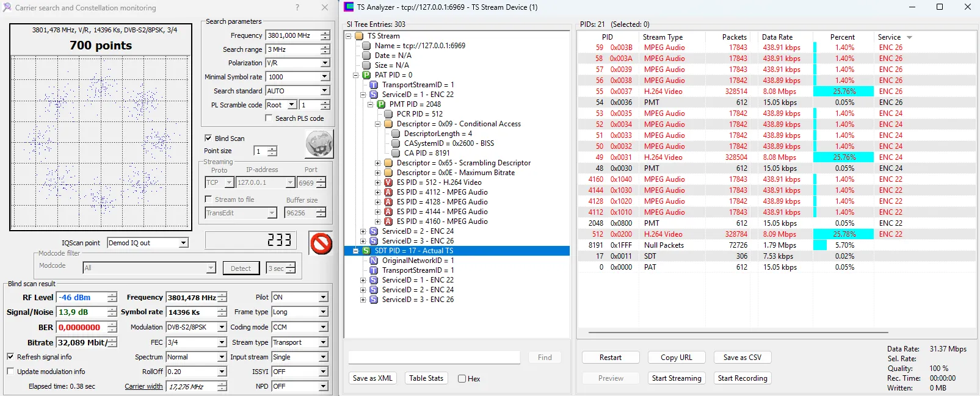Enable the Search PLS code checkbox
The image size is (980, 396).
click(269, 118)
